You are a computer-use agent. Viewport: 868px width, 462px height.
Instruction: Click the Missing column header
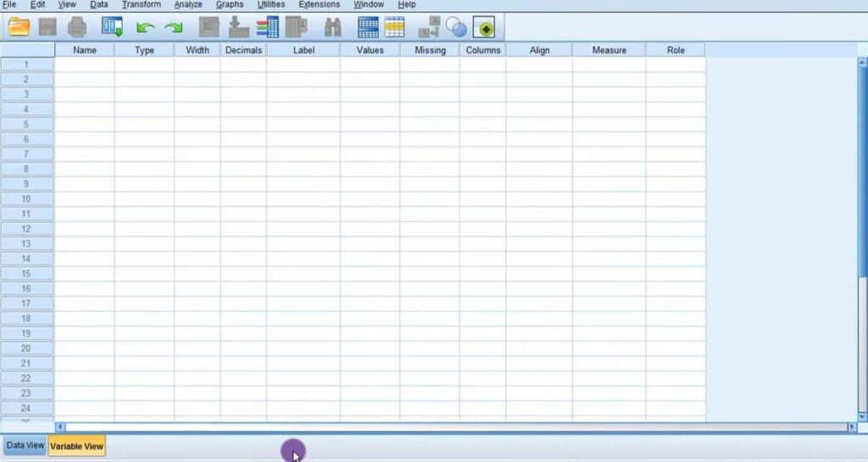click(430, 50)
